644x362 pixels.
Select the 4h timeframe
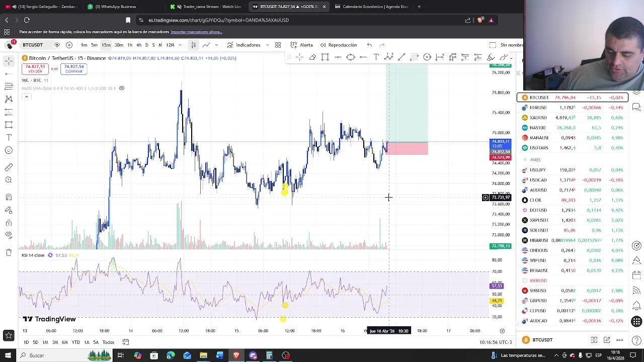[x=138, y=45]
